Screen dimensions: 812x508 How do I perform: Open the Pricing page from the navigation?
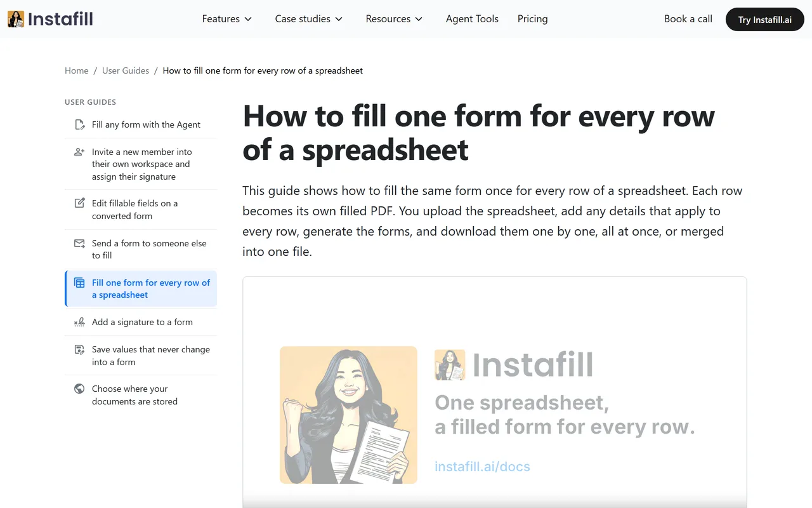[533, 19]
